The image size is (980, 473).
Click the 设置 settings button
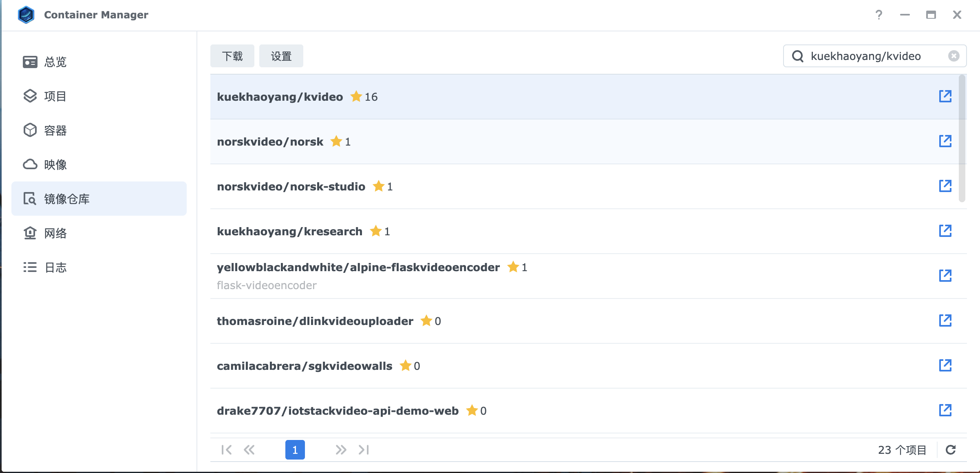tap(281, 56)
